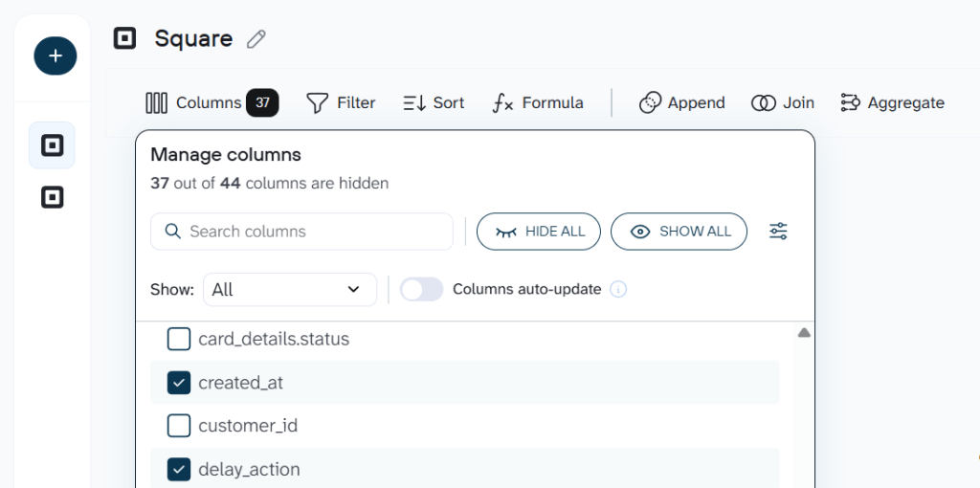The height and width of the screenshot is (488, 980).
Task: Uncheck the delay_action column checkbox
Action: point(179,469)
